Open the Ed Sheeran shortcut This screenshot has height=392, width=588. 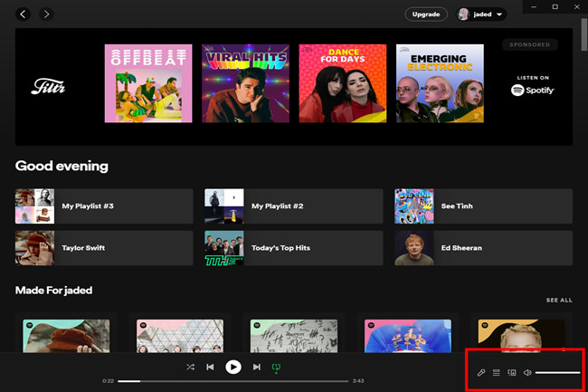483,248
